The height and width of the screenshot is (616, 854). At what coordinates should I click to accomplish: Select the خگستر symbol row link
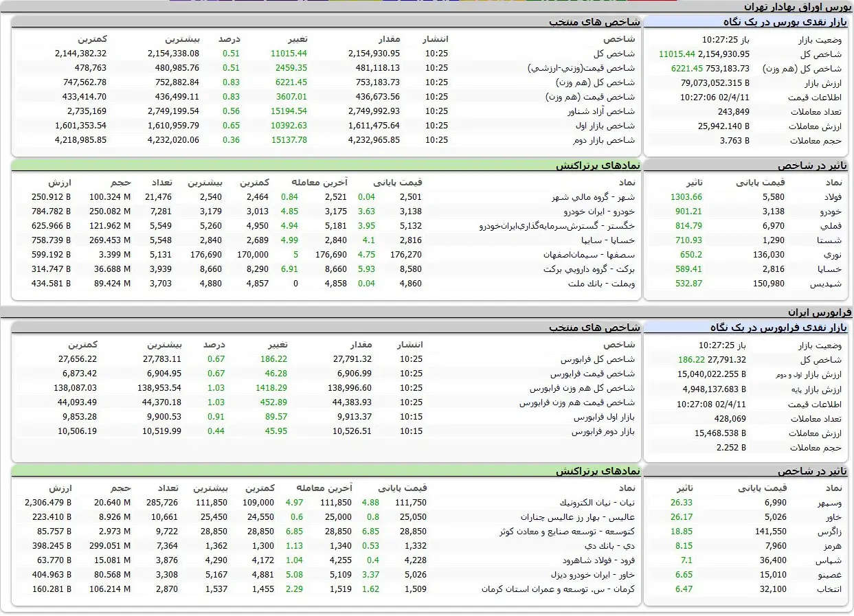point(557,226)
